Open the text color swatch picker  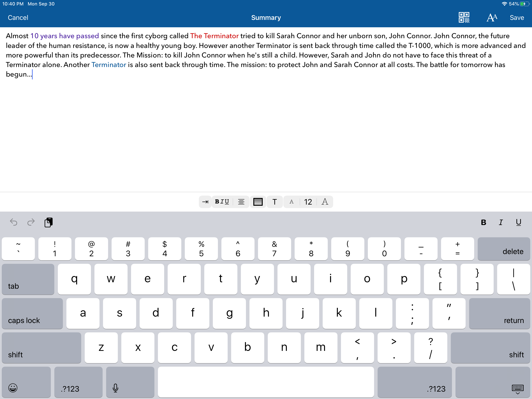click(x=258, y=202)
